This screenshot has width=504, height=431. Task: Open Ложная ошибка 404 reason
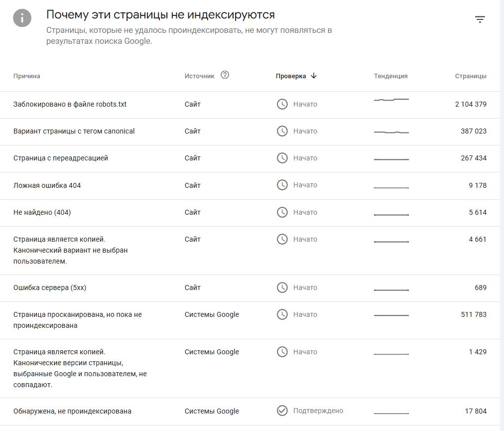[x=47, y=185]
